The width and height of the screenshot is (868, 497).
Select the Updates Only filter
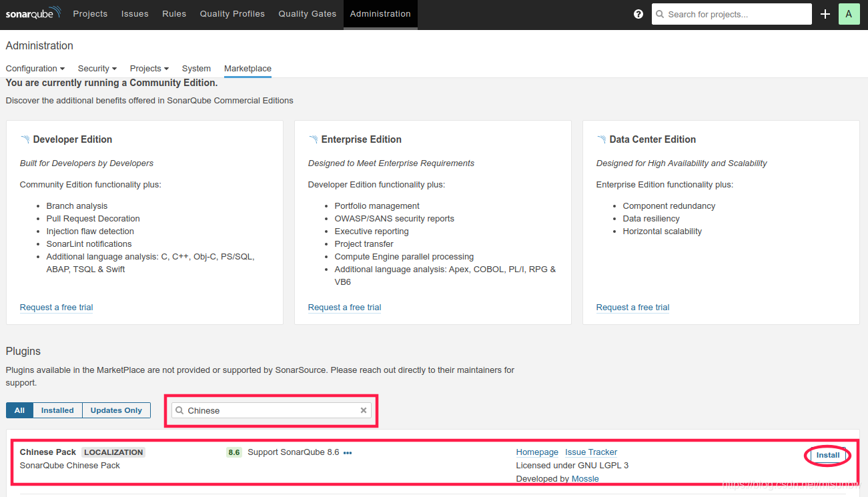click(x=116, y=410)
